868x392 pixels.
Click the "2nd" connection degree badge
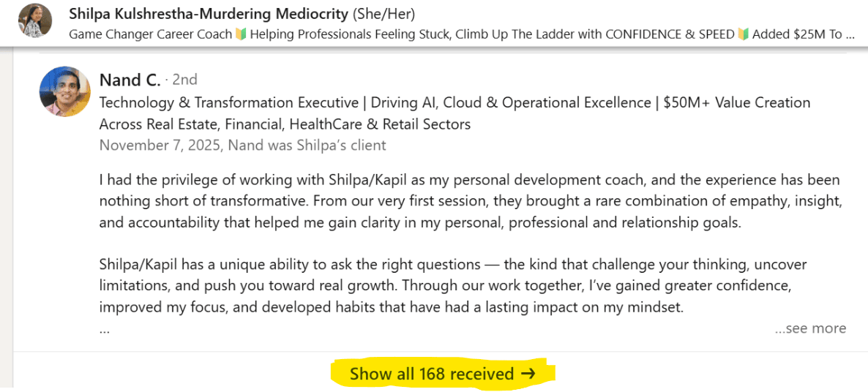(184, 80)
